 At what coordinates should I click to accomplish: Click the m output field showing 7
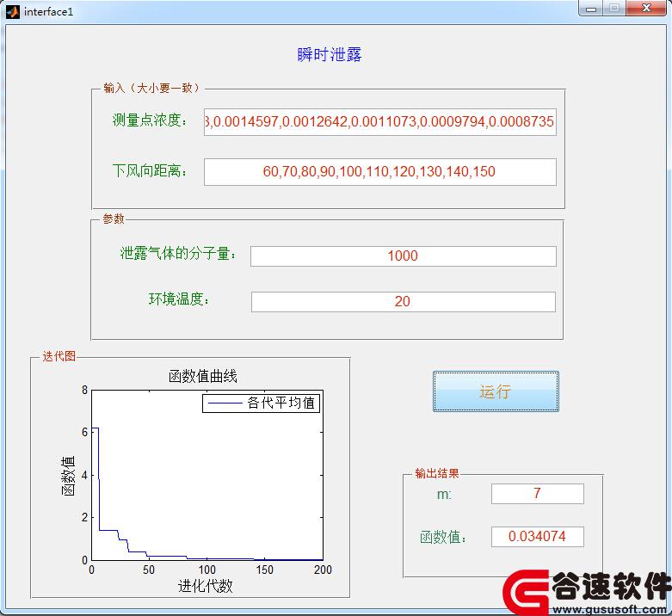point(538,494)
